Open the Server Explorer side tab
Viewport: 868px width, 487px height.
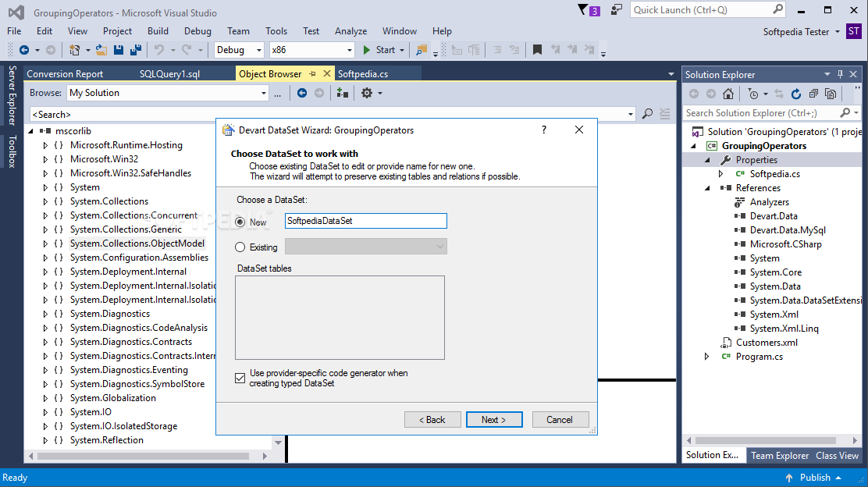pyautogui.click(x=12, y=95)
